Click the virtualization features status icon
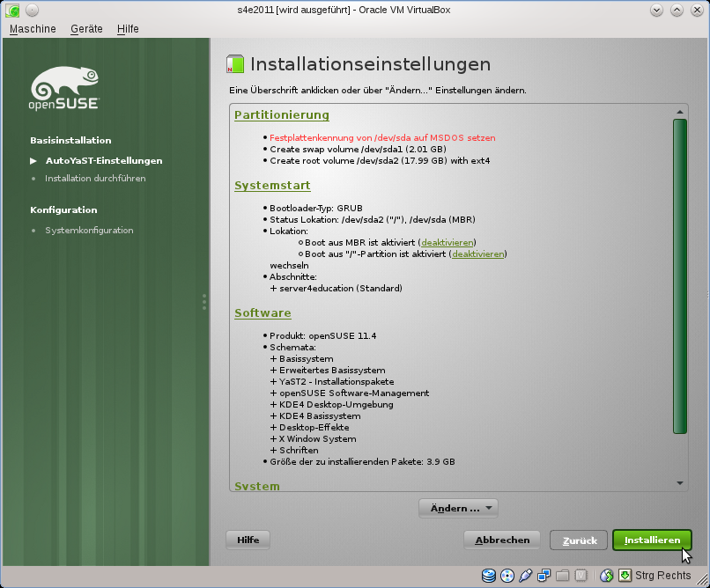This screenshot has width=710, height=588. point(581,576)
